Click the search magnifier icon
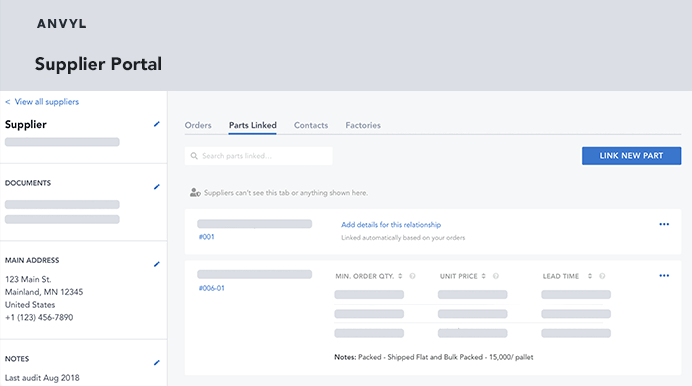 (194, 156)
